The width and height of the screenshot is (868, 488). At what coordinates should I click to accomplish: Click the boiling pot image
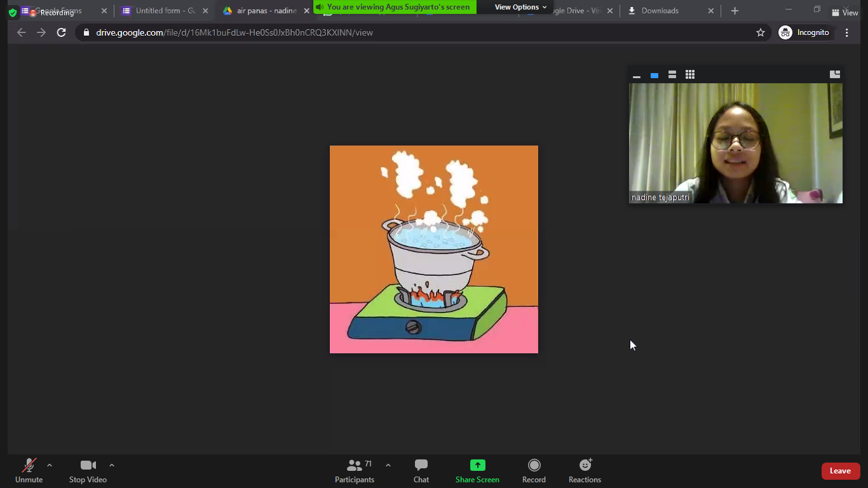pyautogui.click(x=433, y=249)
